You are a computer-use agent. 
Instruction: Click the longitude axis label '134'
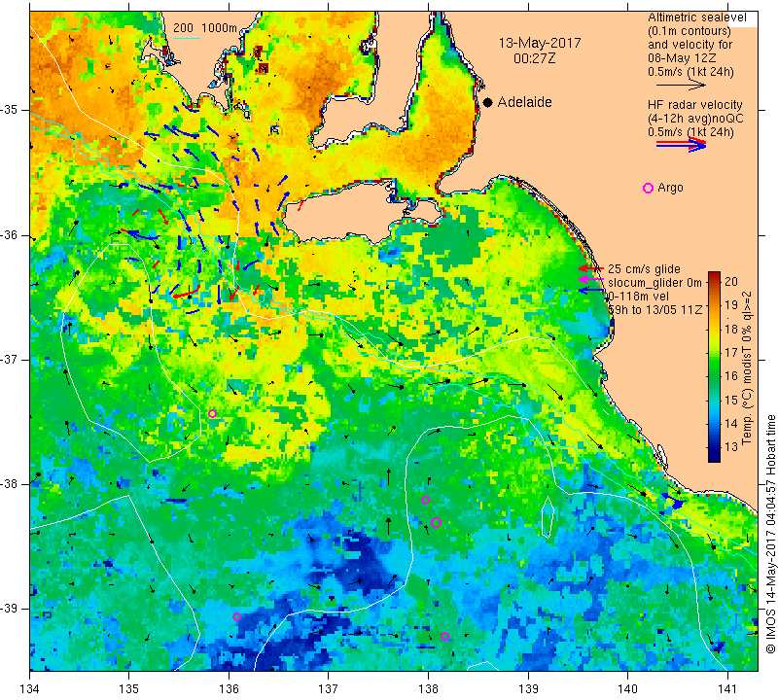point(30,689)
